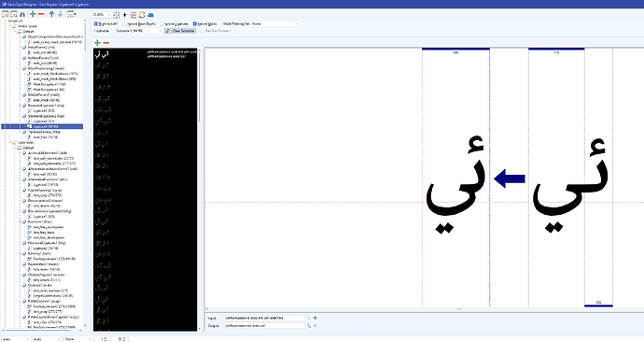Toggle the Ignore Base Glyphs checkbox
This screenshot has height=342, width=644.
point(125,24)
